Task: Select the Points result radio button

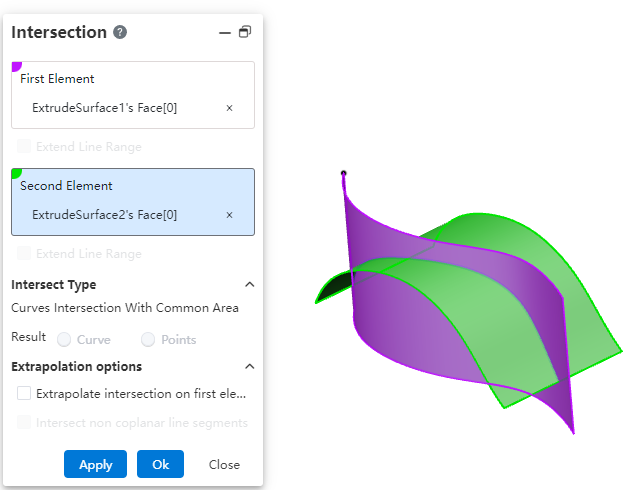Action: 148,340
